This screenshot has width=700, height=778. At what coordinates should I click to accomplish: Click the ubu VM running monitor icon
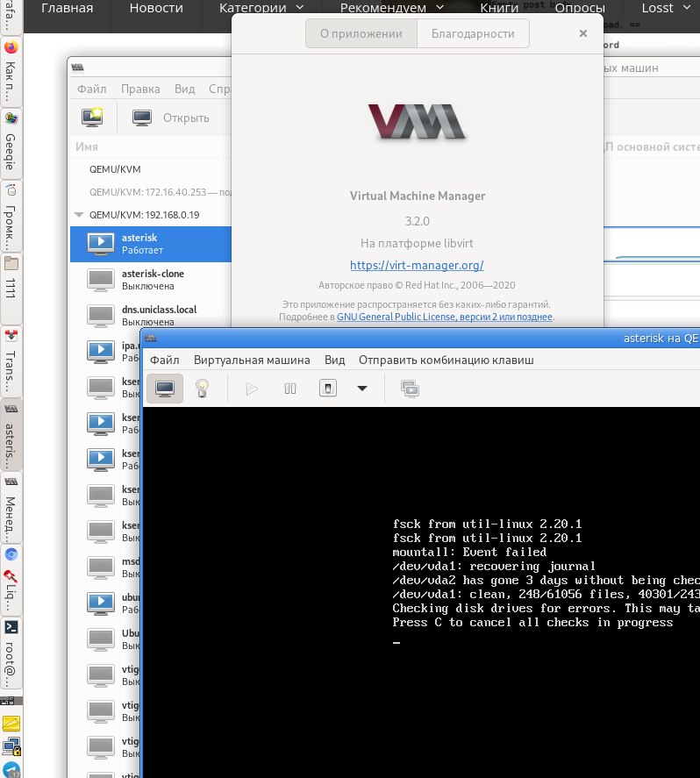(101, 603)
